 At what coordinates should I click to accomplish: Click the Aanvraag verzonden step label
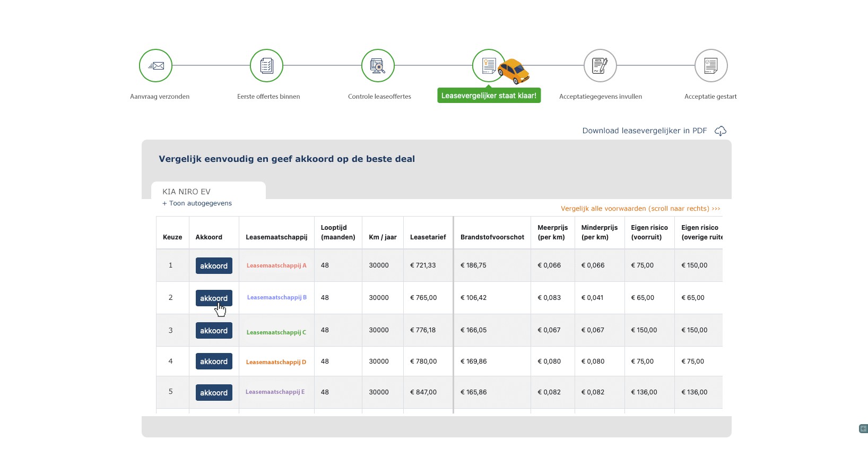[160, 97]
